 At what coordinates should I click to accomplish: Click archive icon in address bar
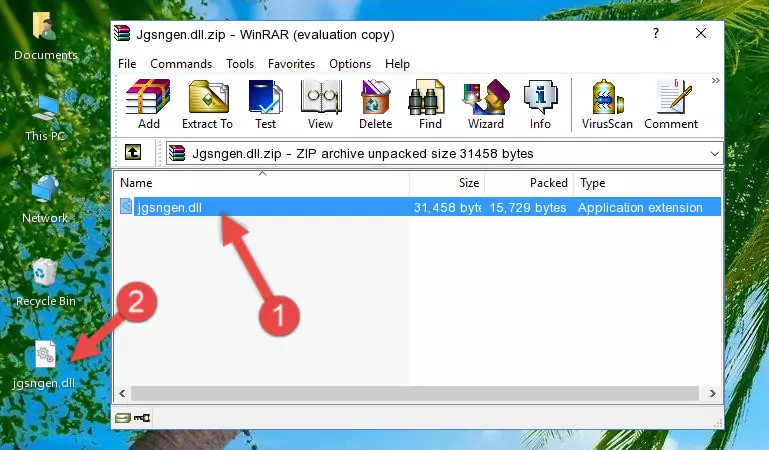[177, 153]
